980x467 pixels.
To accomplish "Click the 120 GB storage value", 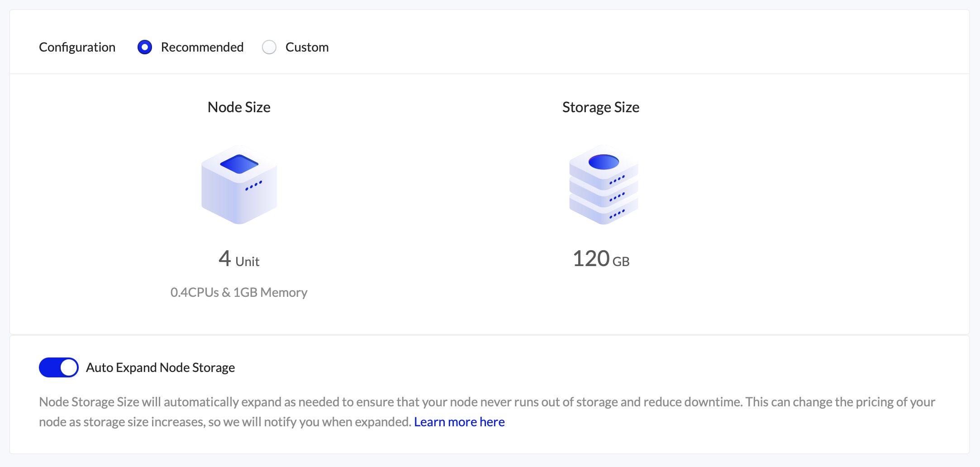I will pos(601,259).
